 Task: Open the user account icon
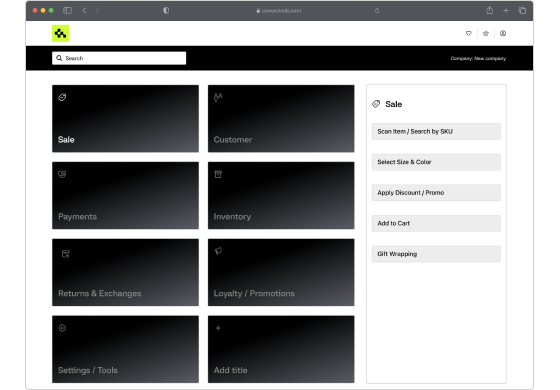tap(503, 34)
